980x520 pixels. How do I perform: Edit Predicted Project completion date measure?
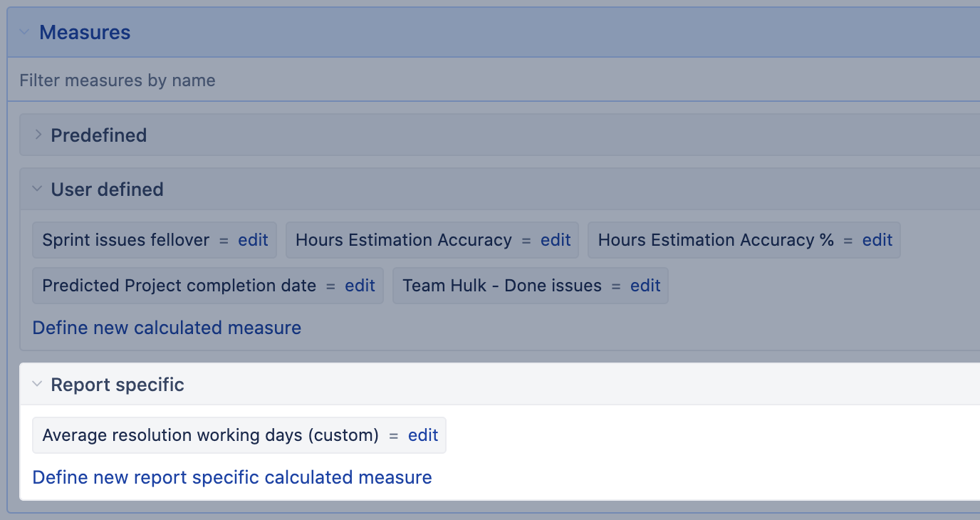360,286
